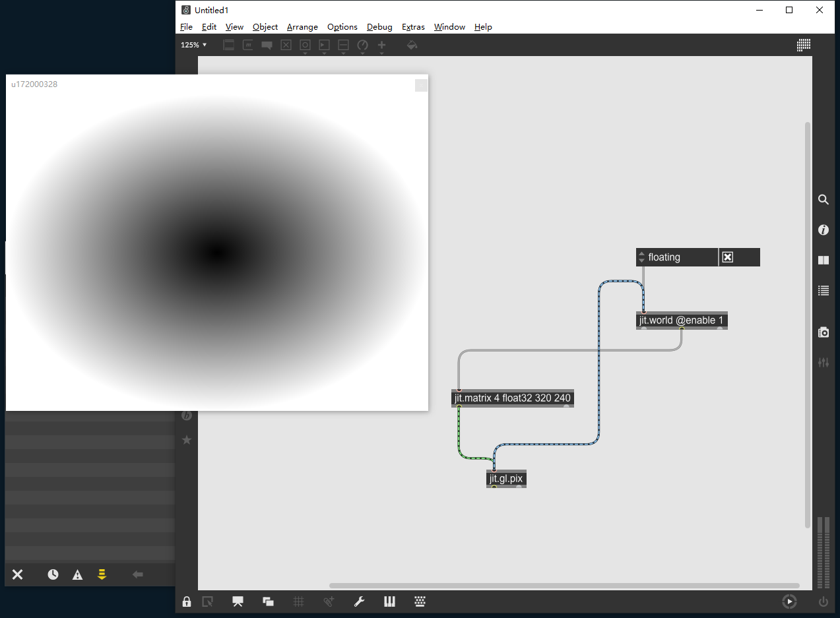Open the keyboard key commands icon
Viewport: 840px width, 618px height.
pyautogui.click(x=420, y=602)
